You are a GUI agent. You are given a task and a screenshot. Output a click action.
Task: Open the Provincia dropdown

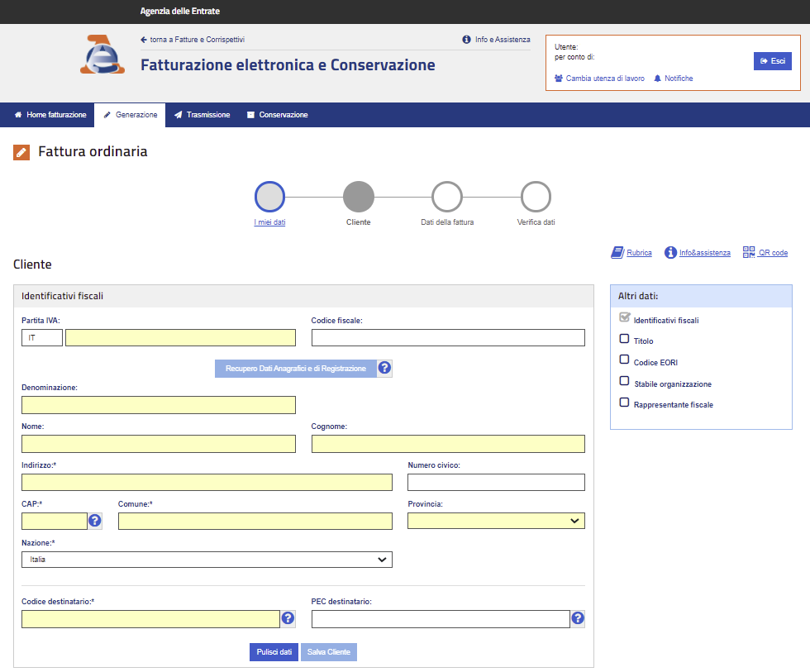coord(496,521)
